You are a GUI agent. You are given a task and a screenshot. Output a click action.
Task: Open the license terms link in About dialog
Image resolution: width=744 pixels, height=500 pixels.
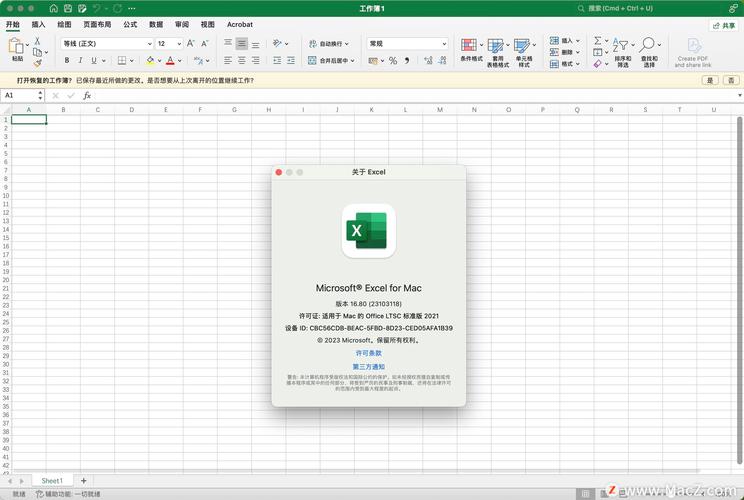369,353
